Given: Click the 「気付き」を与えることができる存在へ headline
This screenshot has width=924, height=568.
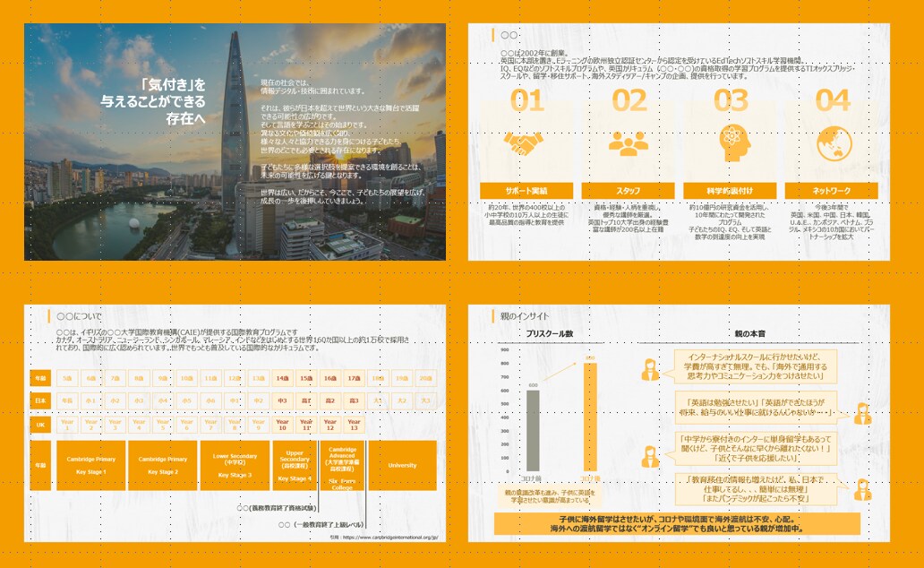Looking at the screenshot, I should 153,101.
